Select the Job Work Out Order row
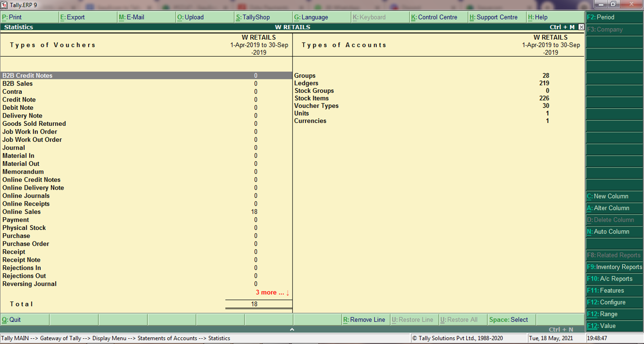 [x=146, y=139]
